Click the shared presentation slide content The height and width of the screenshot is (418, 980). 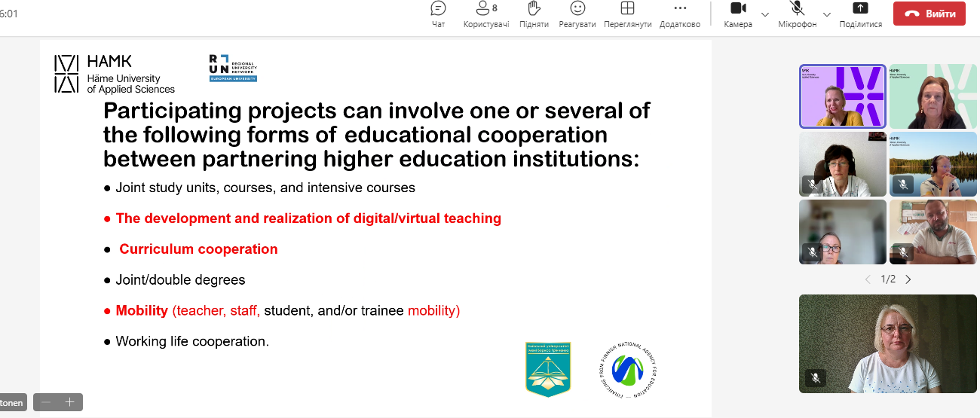click(375, 226)
